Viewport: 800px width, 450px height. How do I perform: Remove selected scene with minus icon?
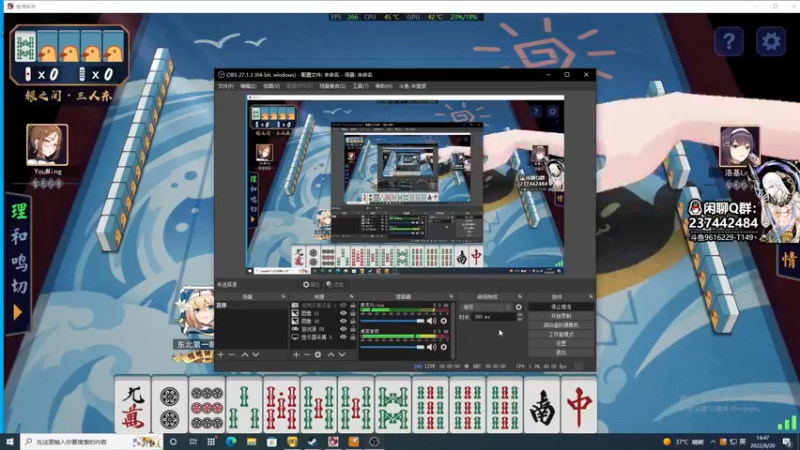click(232, 355)
